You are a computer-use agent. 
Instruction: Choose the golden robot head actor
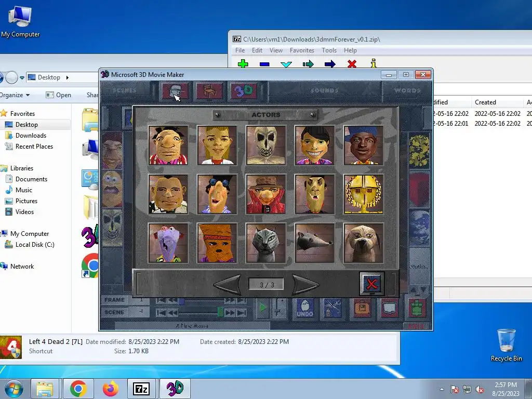pyautogui.click(x=363, y=194)
